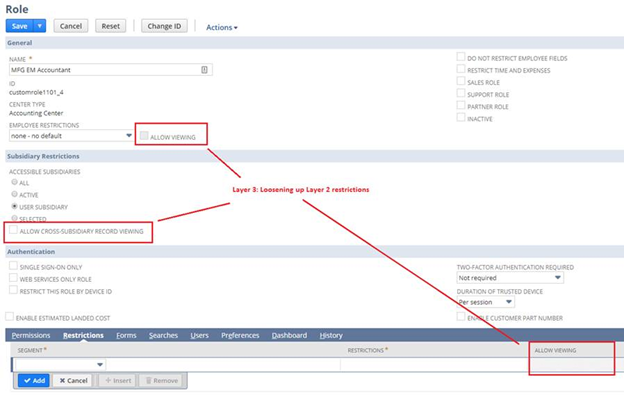
Task: Check the Sales Role checkbox
Action: coord(461,81)
